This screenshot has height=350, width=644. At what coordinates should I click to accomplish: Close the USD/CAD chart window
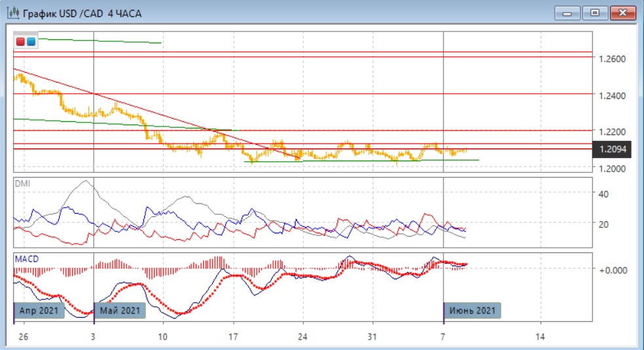[x=623, y=12]
